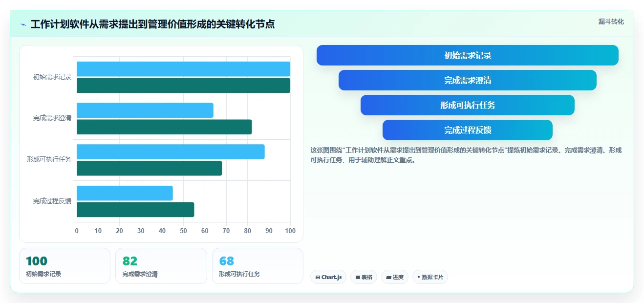The height and width of the screenshot is (303, 644).
Task: Select the 完成需求澄清 funnel stage
Action: (x=468, y=80)
